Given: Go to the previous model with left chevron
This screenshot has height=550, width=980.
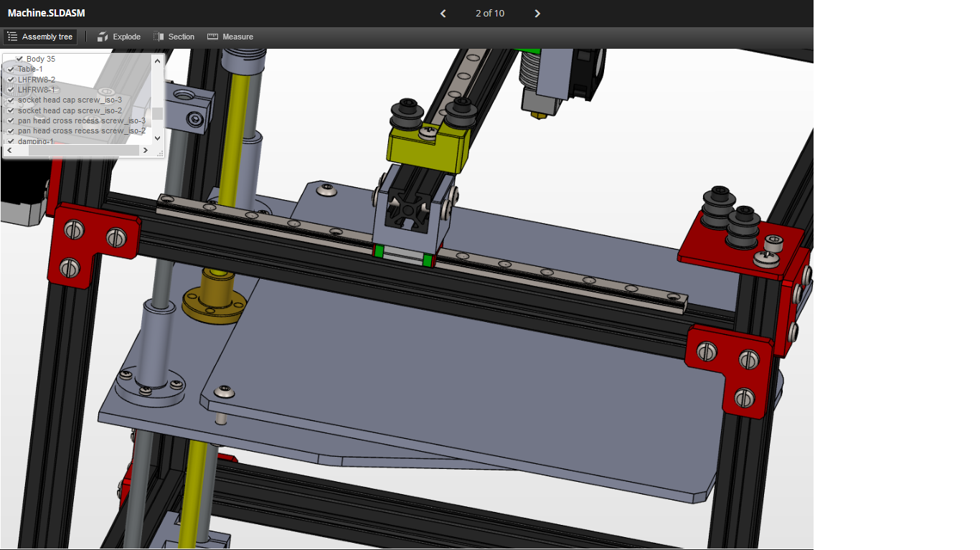Looking at the screenshot, I should pyautogui.click(x=443, y=14).
